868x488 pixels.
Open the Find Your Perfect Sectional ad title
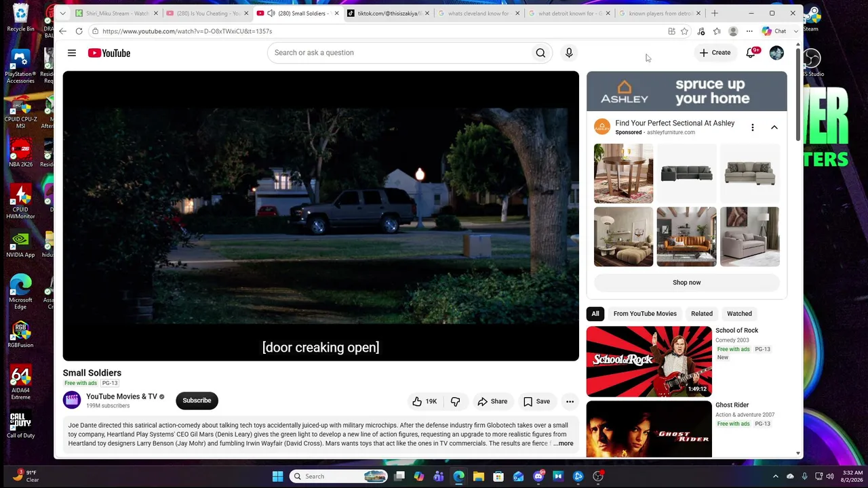point(675,123)
